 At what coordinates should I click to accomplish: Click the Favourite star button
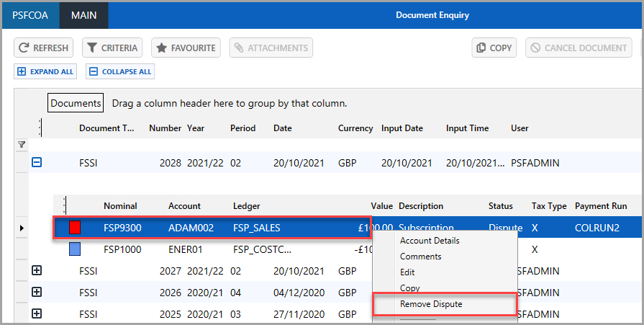(x=186, y=48)
